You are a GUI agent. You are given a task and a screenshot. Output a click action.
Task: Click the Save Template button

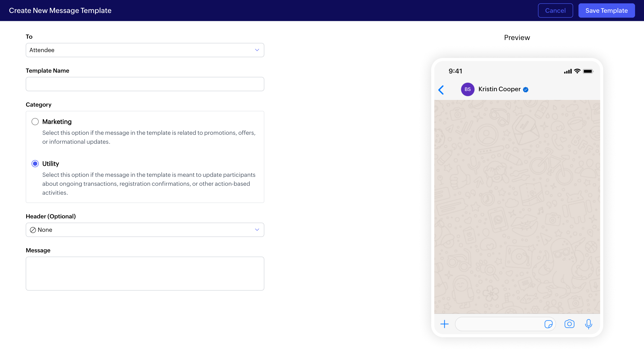pos(606,11)
